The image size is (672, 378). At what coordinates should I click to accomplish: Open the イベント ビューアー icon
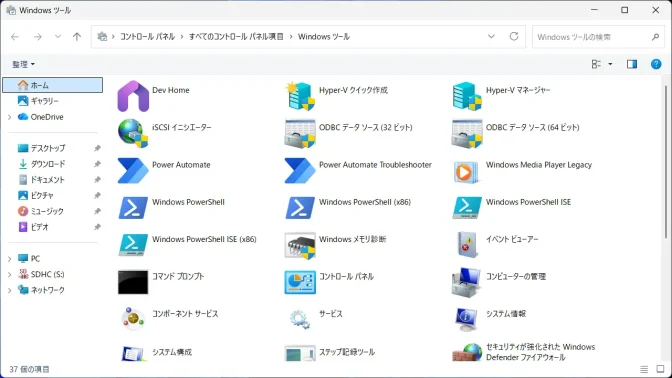point(467,245)
